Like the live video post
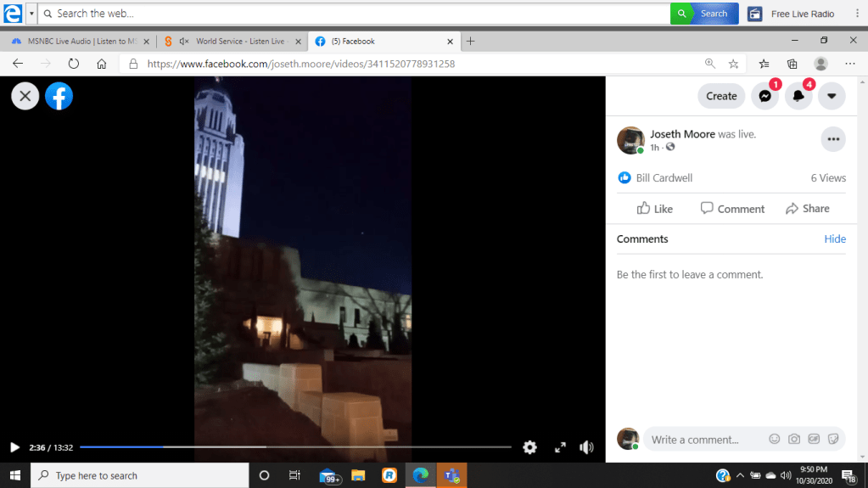The image size is (868, 488). 654,209
